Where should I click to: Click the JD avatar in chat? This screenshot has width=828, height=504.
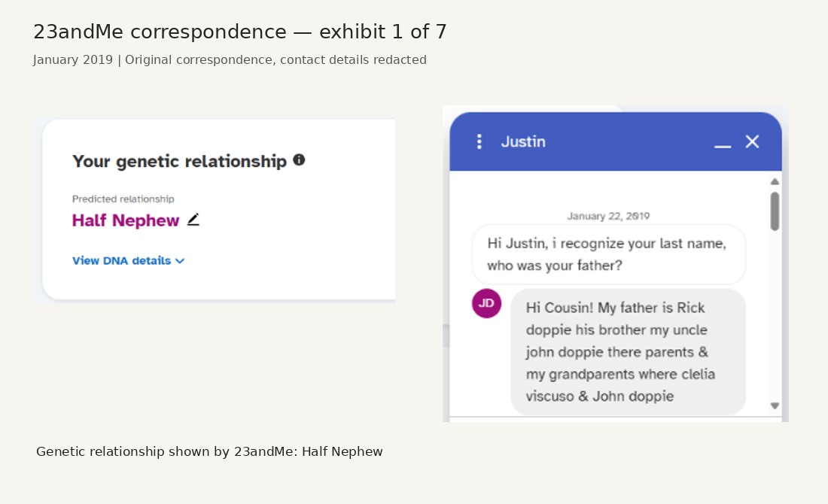click(486, 303)
